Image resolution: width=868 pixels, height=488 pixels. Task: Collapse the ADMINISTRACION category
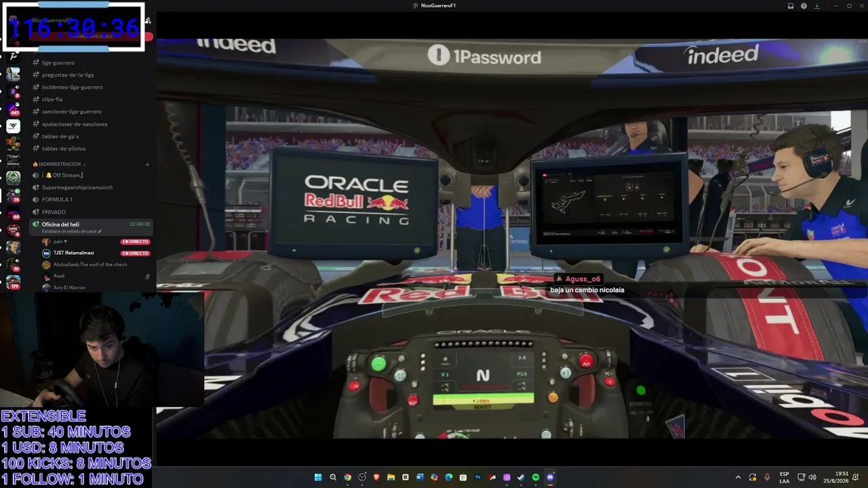click(x=60, y=164)
